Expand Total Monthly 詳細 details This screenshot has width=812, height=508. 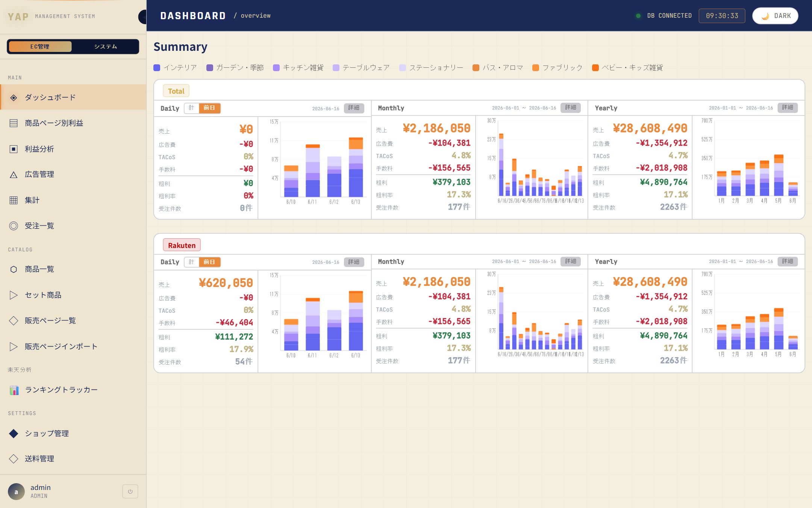click(x=571, y=108)
